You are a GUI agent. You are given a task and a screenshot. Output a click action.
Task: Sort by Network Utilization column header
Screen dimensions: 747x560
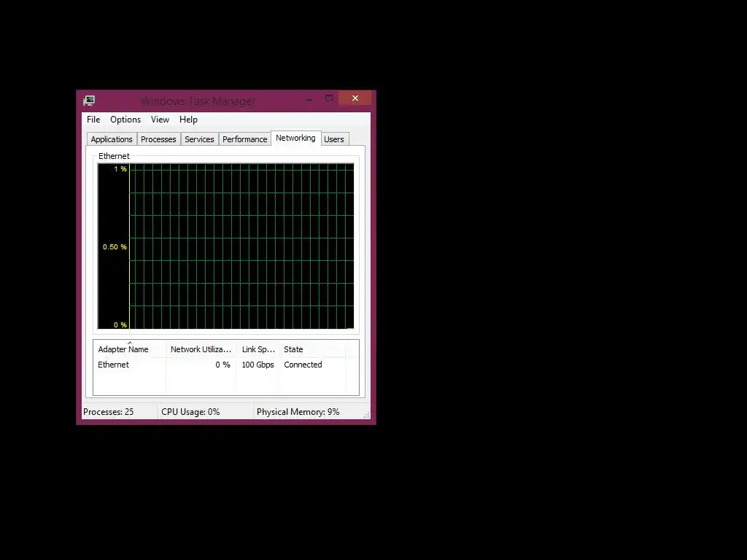point(201,349)
